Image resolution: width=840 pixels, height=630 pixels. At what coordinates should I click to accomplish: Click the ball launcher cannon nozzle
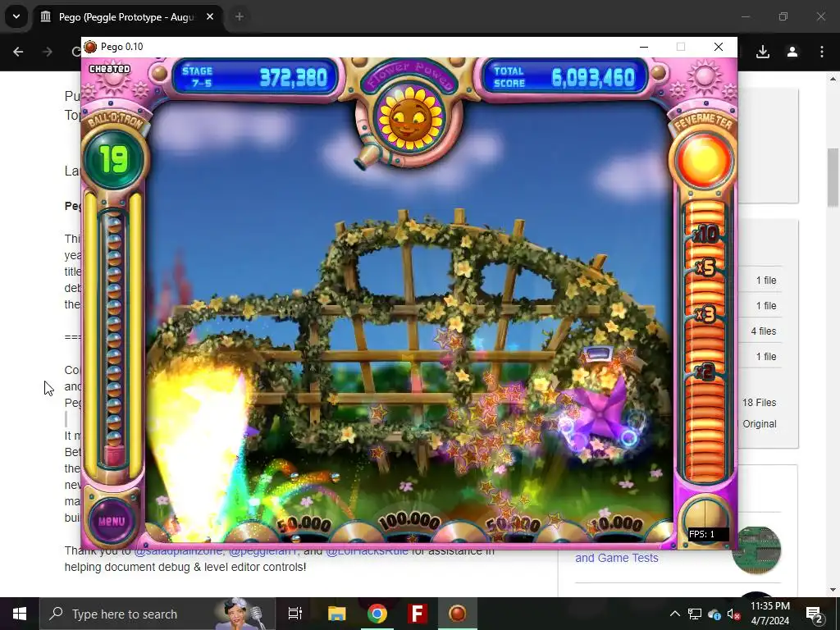pos(368,156)
